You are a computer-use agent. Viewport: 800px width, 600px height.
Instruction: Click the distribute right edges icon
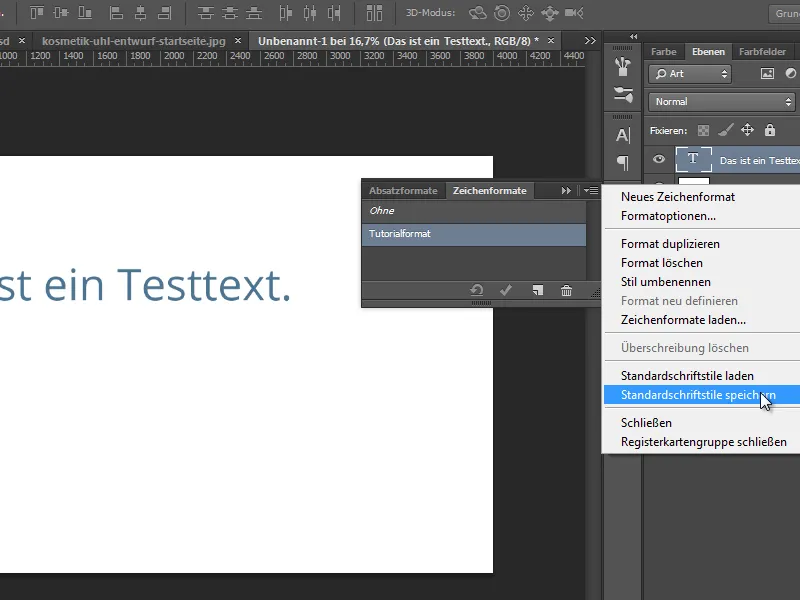(334, 13)
